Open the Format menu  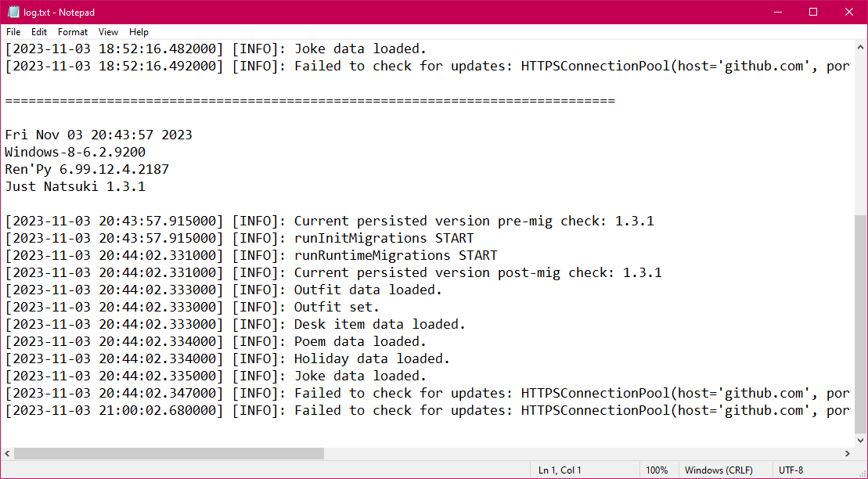(72, 32)
